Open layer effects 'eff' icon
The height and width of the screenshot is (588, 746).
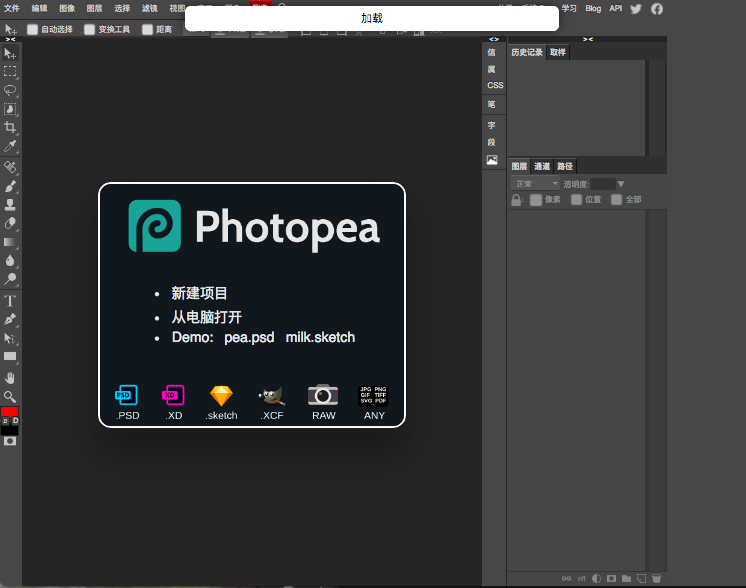coord(581,578)
